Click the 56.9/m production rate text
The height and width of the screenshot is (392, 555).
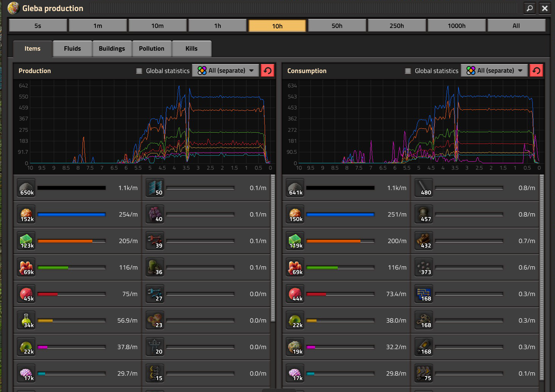tap(127, 320)
